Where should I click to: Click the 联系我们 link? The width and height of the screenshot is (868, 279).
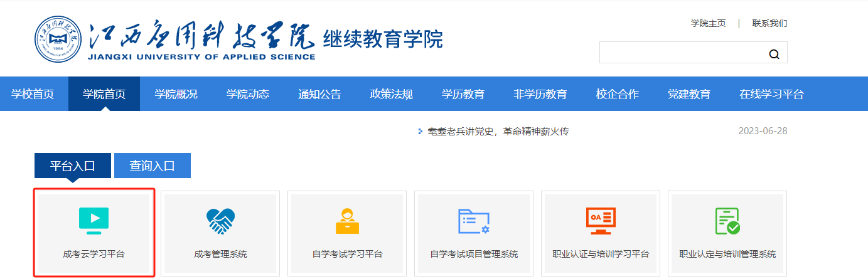[769, 23]
